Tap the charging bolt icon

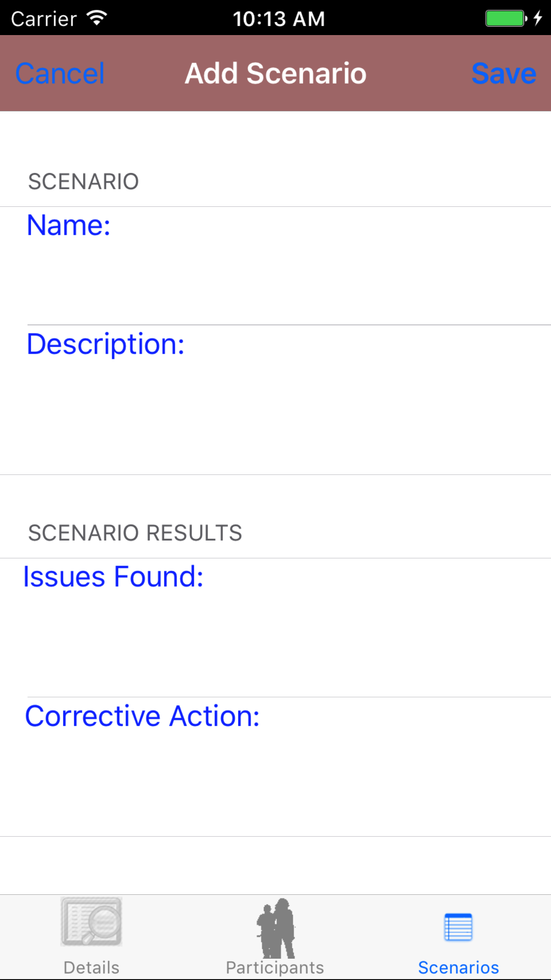[538, 19]
